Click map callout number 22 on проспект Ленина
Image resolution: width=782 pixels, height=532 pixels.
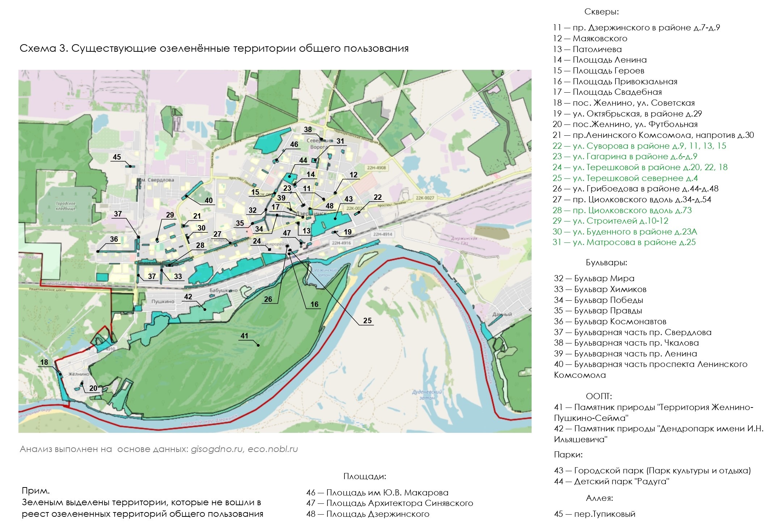point(378,197)
